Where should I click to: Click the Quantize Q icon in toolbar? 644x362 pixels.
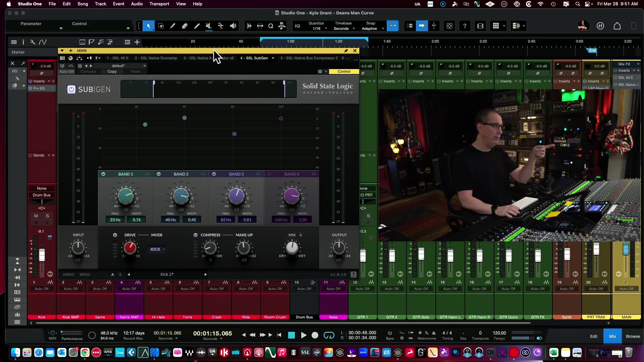coord(271,26)
